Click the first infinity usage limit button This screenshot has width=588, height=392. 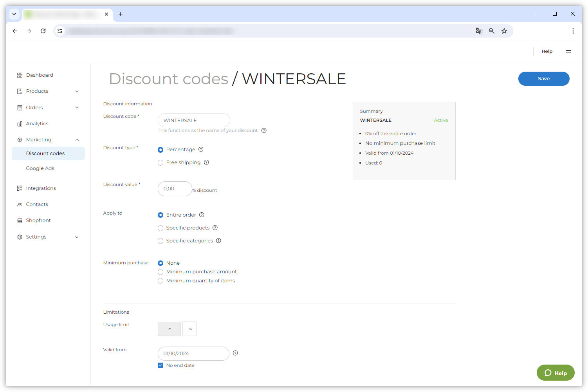click(x=169, y=329)
